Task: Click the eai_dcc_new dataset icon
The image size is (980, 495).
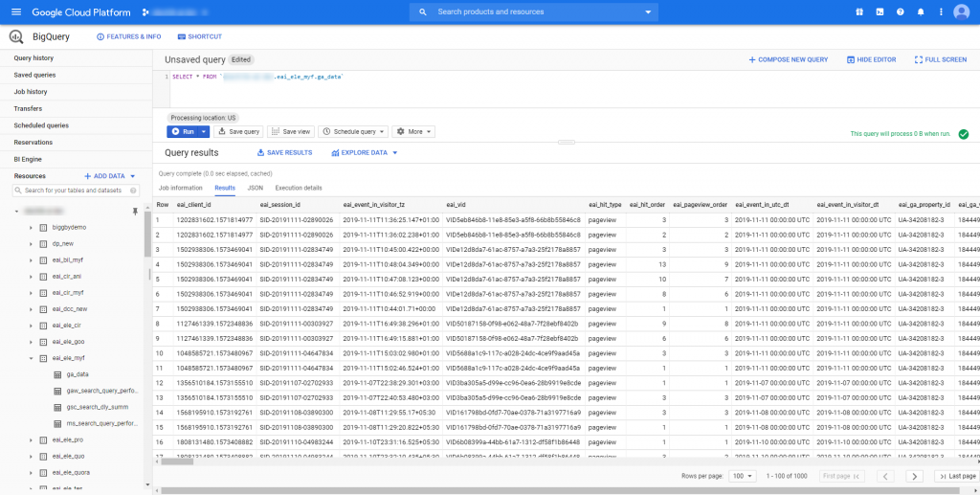Action: pos(43,308)
